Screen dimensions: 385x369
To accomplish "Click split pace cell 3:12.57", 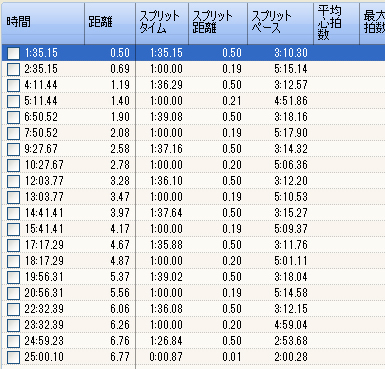I will tap(291, 85).
